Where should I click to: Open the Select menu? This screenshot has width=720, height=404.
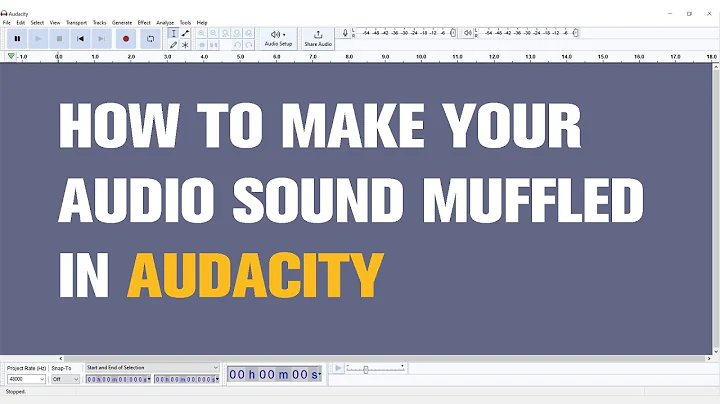coord(37,22)
